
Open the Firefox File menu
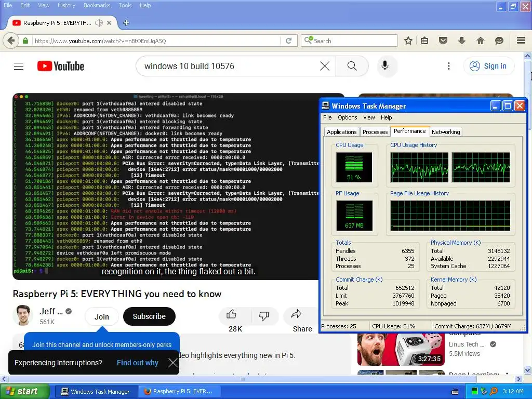pos(8,5)
